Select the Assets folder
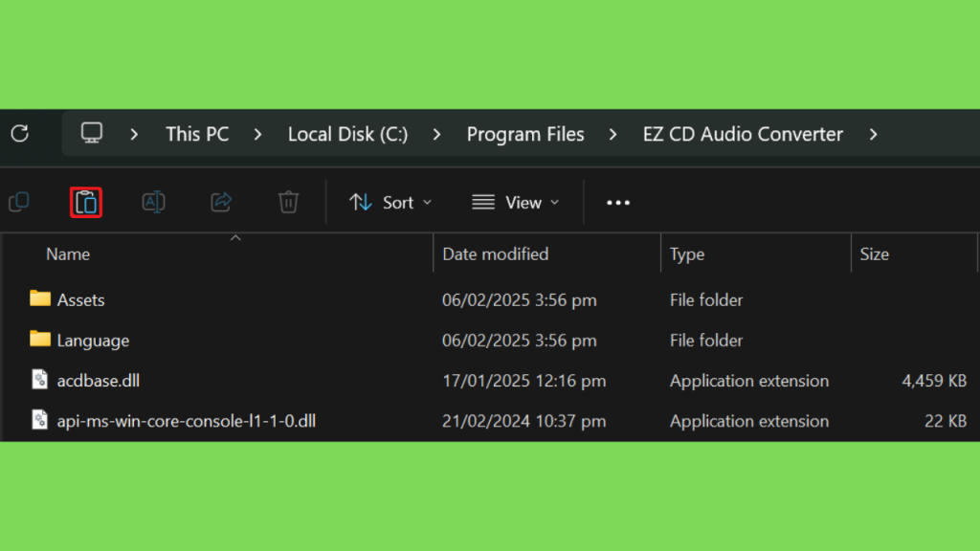This screenshot has height=551, width=980. click(80, 300)
